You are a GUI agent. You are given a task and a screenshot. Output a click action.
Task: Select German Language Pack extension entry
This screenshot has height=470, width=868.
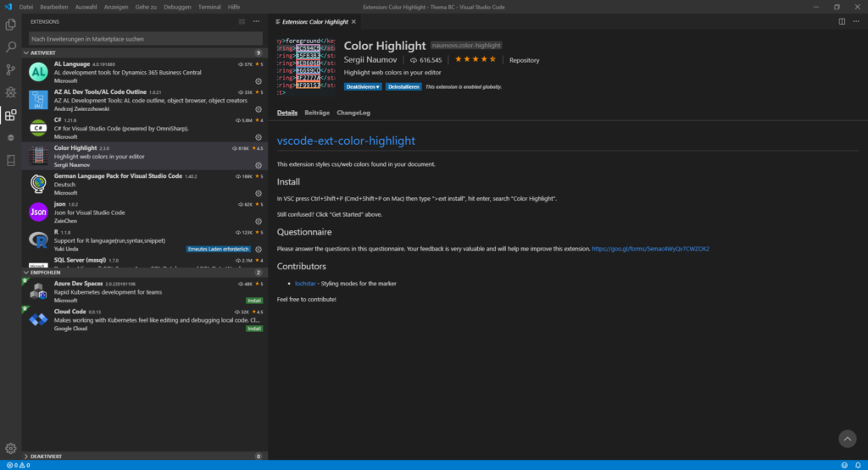[x=145, y=184]
